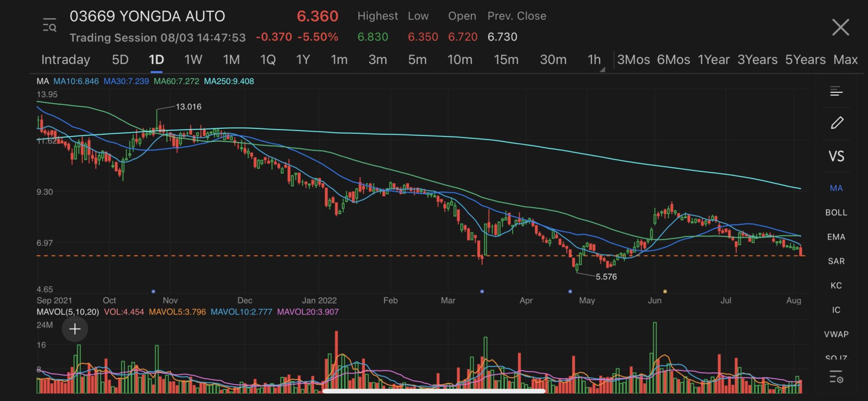Image resolution: width=868 pixels, height=401 pixels.
Task: Set range to 6Mos
Action: [x=673, y=59]
